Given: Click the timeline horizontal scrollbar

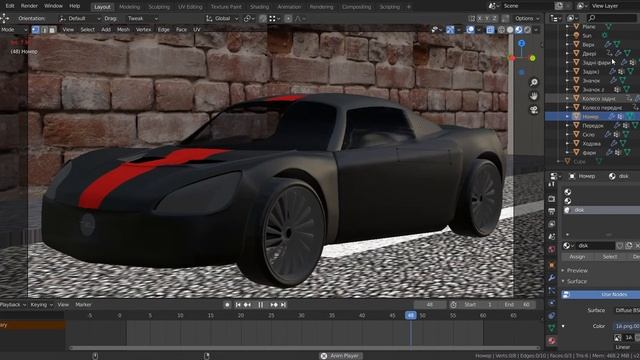Looking at the screenshot, I should (304, 348).
